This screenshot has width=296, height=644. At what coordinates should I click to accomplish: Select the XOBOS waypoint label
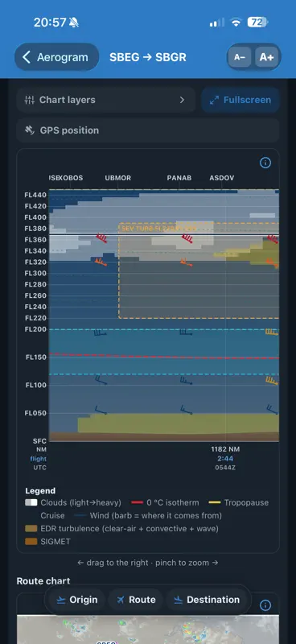pos(70,178)
